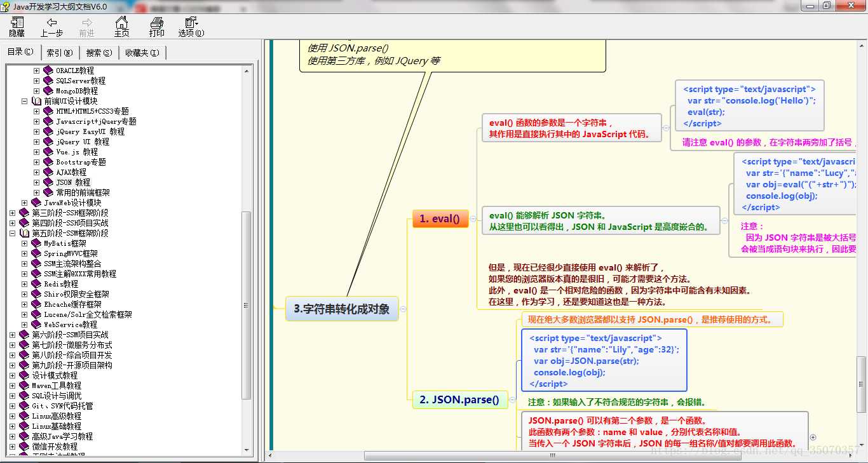
Task: Expand the 第六阶段-SSM项目实战 node
Action: pos(12,335)
